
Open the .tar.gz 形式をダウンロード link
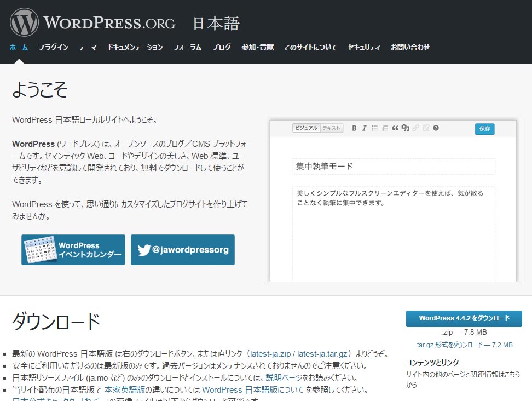464,345
